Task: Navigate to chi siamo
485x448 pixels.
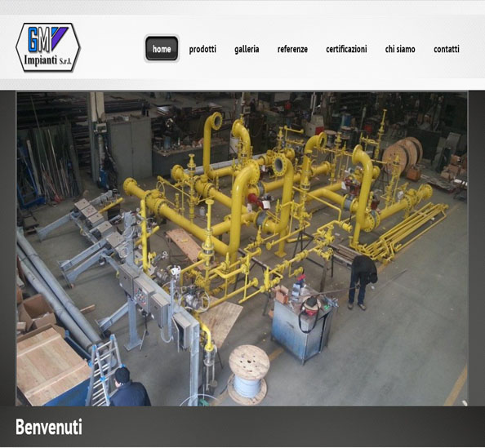Action: coord(400,49)
